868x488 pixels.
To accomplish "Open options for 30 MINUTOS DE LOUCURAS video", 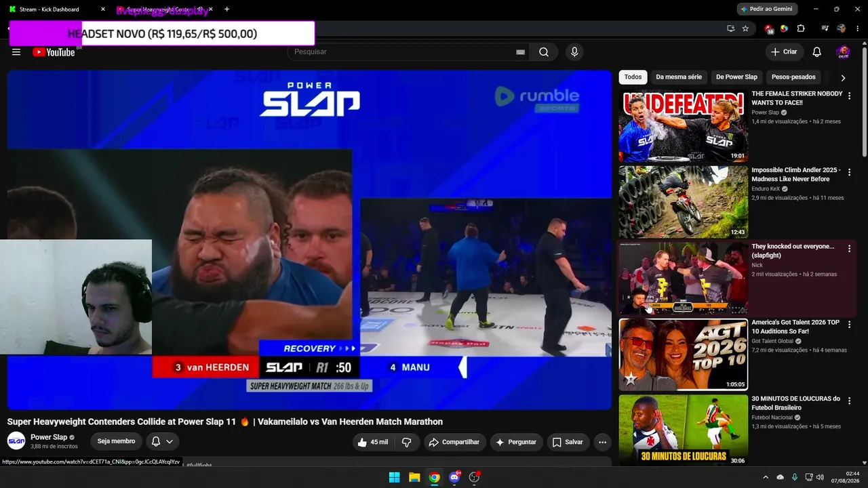I will 849,401.
